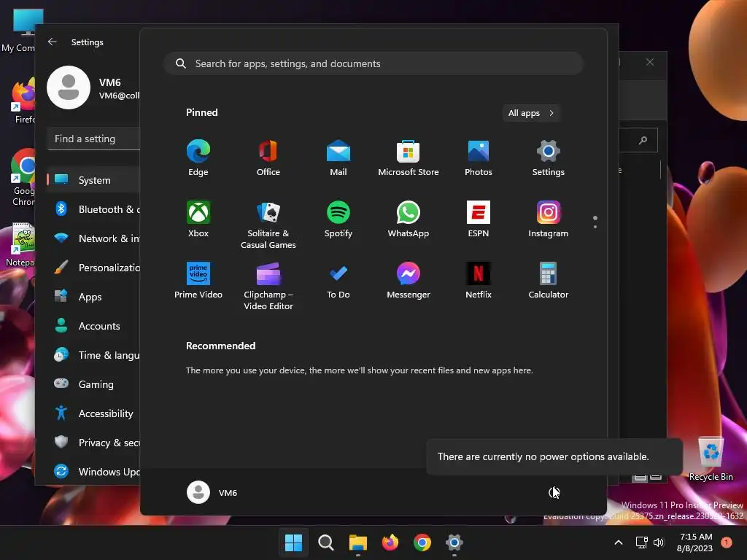Image resolution: width=747 pixels, height=560 pixels.
Task: Open the VM6 user account menu
Action: [x=212, y=492]
